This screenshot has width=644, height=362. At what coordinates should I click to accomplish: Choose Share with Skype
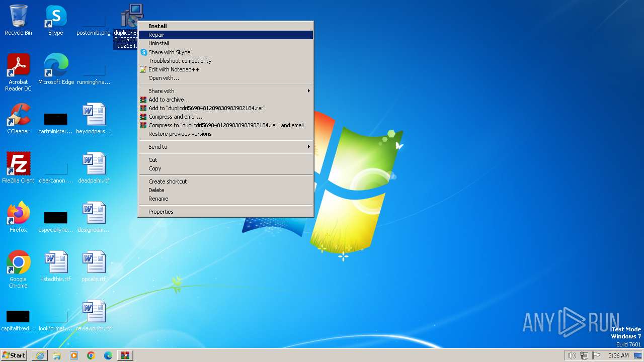click(226, 52)
